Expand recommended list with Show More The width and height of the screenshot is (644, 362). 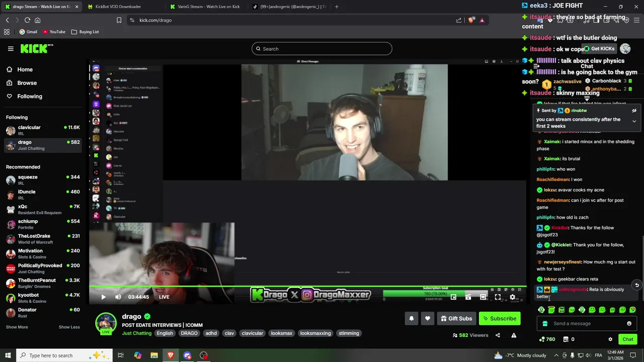17,327
